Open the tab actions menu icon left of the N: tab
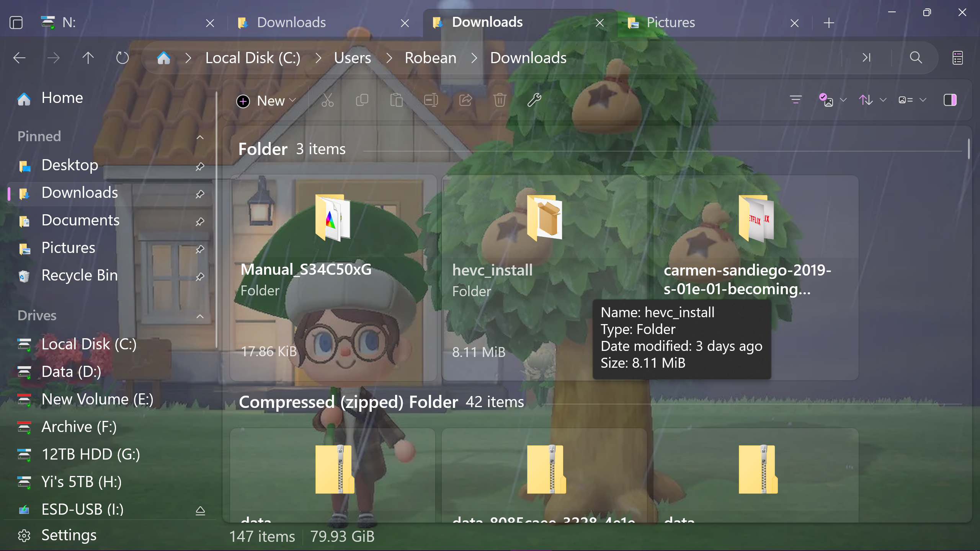The image size is (980, 551). click(x=16, y=23)
